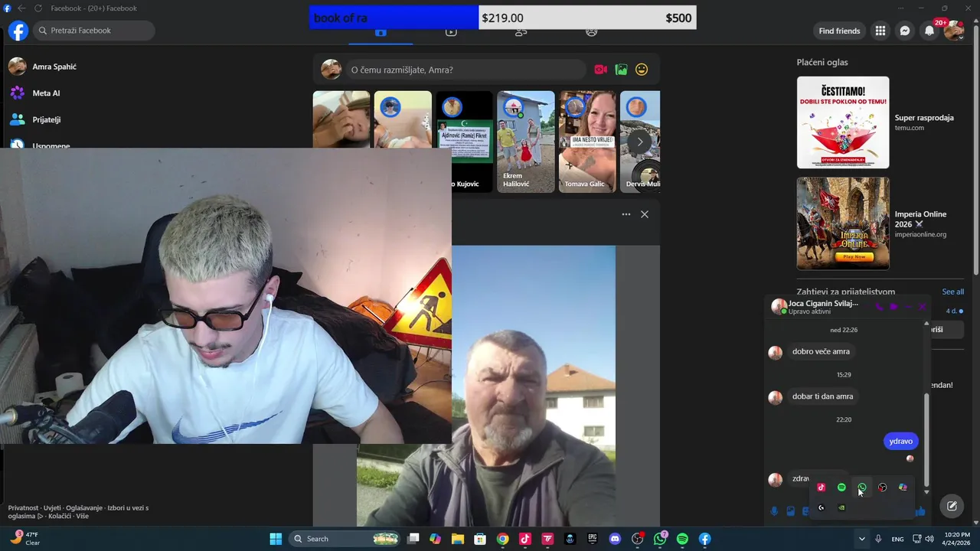Open NVIDIA icon in tray popup
The height and width of the screenshot is (551, 980).
[841, 507]
